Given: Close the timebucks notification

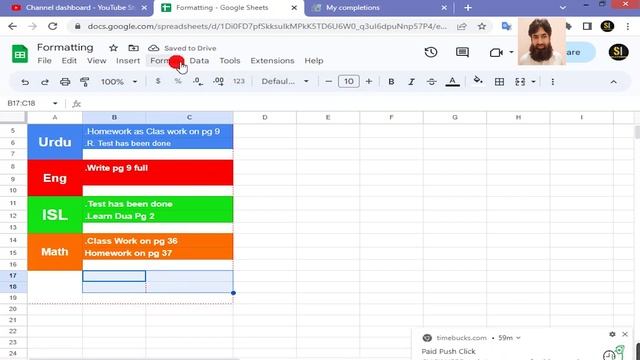Looking at the screenshot, I should click(625, 334).
